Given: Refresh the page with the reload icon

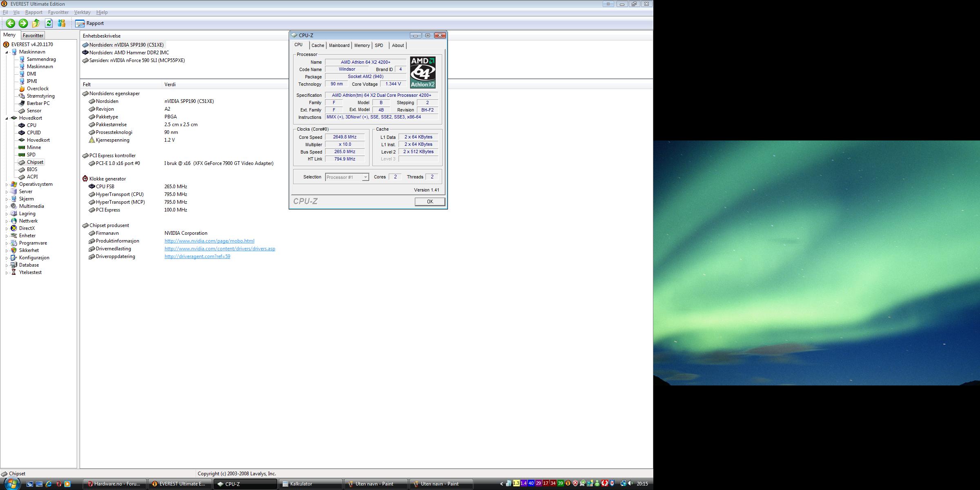Looking at the screenshot, I should (x=49, y=23).
